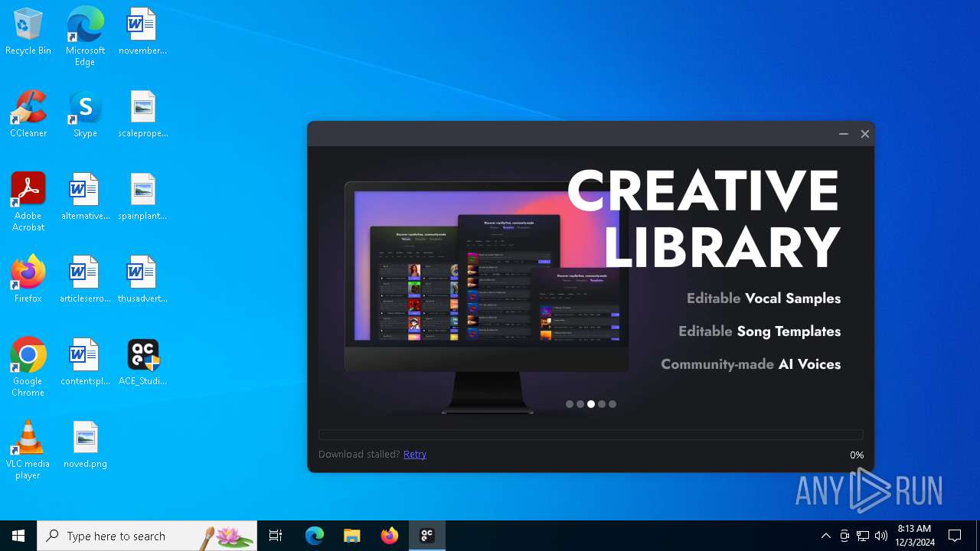Expand hidden system tray icons
Screen dimensions: 980x551
[x=826, y=536]
